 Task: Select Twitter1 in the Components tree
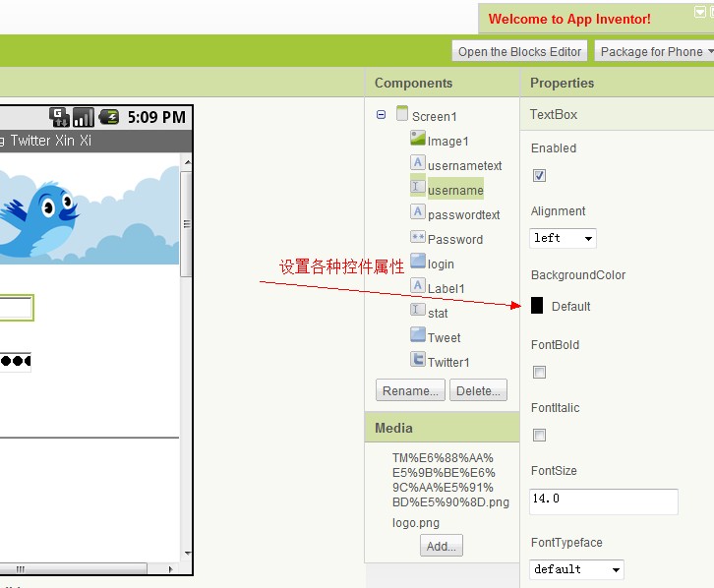tap(448, 362)
